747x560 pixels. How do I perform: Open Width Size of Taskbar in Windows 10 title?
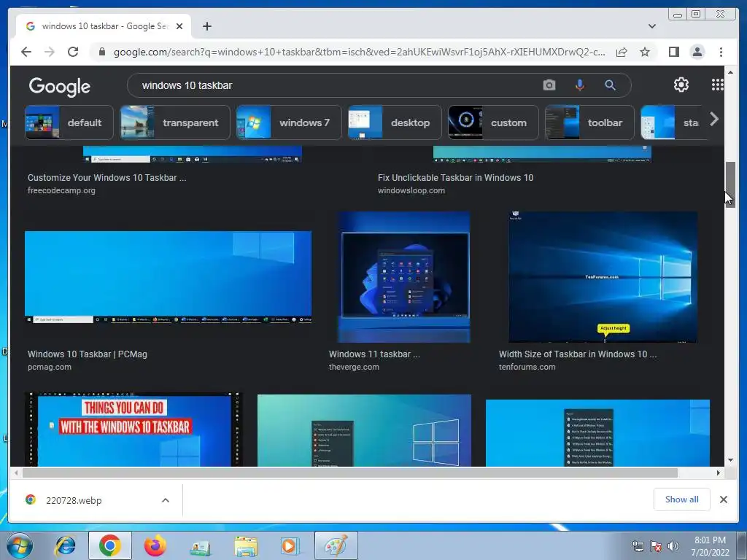click(578, 354)
